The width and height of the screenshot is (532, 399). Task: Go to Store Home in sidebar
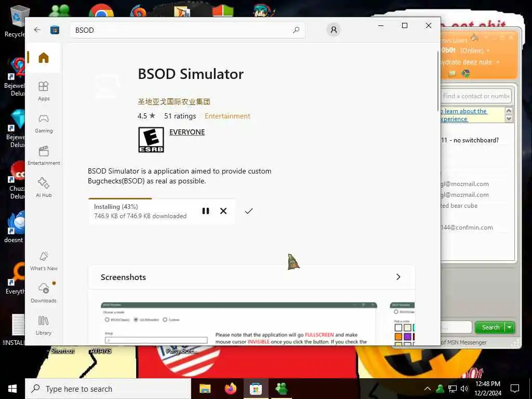pyautogui.click(x=44, y=58)
